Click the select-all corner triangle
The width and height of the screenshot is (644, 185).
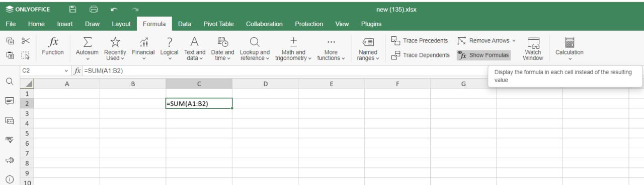(27, 84)
